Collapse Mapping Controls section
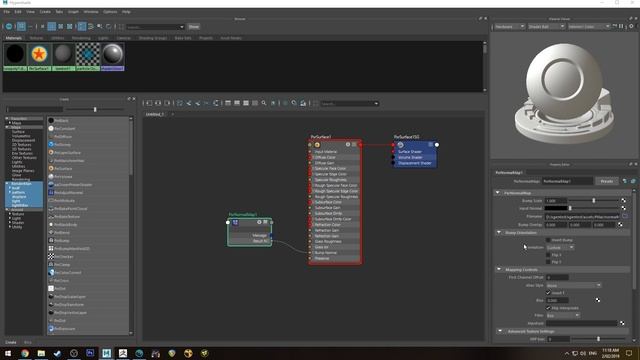640x360 pixels. [498, 269]
